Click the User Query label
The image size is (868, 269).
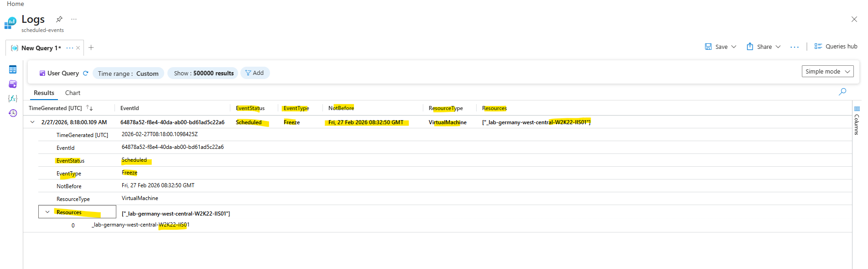63,73
